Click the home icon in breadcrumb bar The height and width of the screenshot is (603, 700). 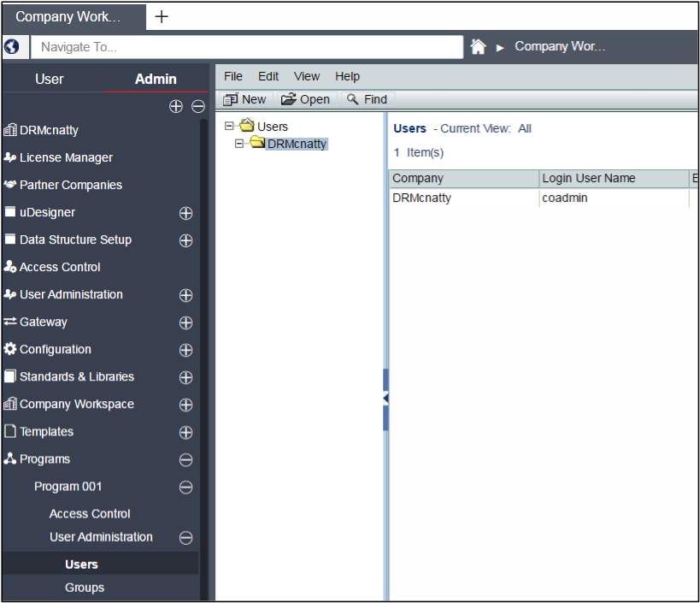click(479, 47)
